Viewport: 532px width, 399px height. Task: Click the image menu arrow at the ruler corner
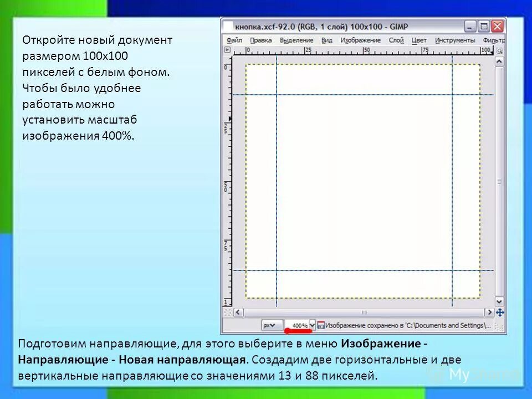tap(228, 49)
